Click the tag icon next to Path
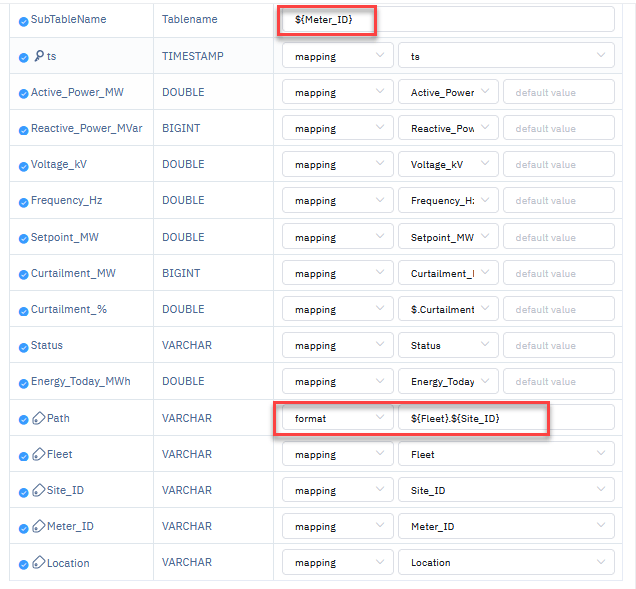Image resolution: width=636 pixels, height=589 pixels. pos(38,419)
